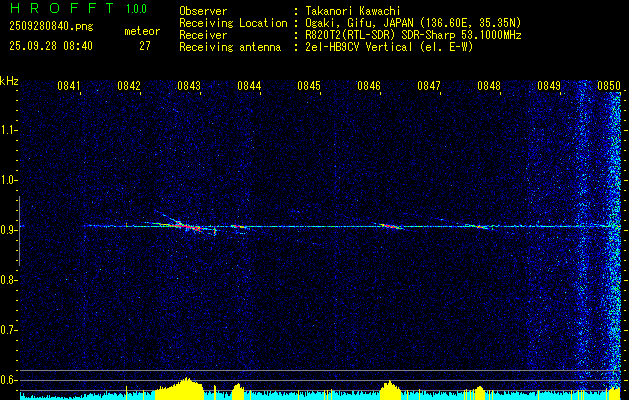This screenshot has width=629, height=400.
Task: Click the date stamp 25.09.28 08:40
Action: click(x=51, y=46)
